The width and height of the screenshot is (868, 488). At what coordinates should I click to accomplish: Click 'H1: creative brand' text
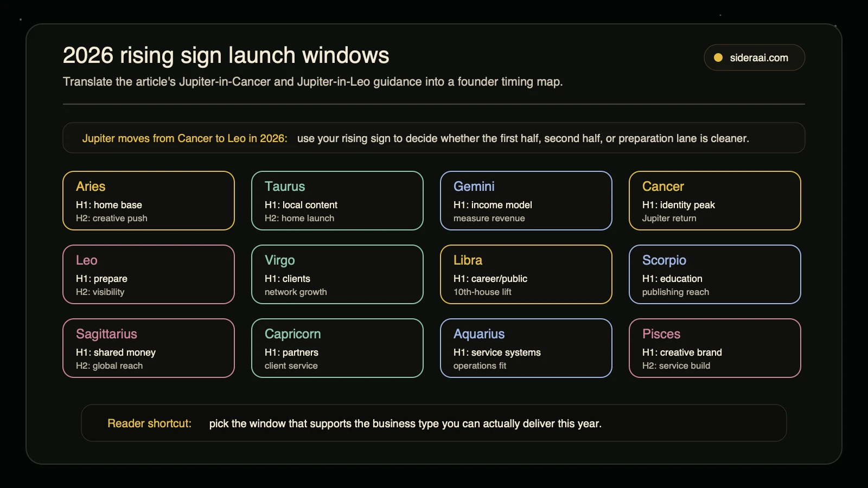[682, 352]
